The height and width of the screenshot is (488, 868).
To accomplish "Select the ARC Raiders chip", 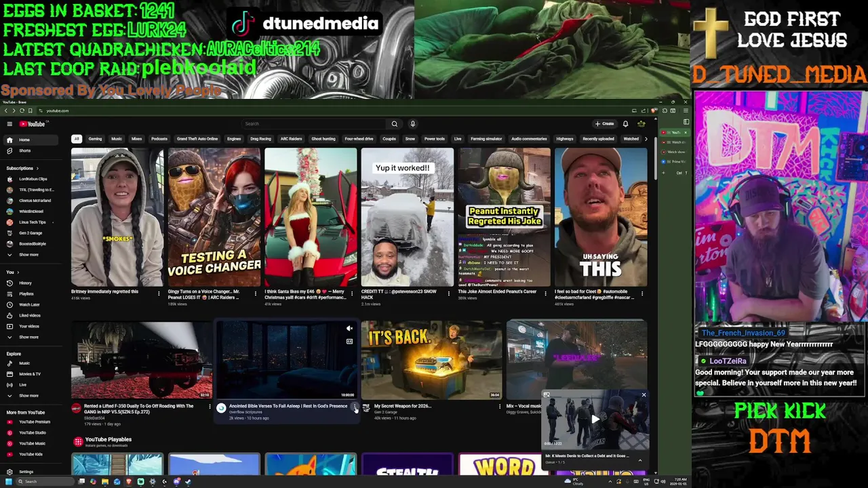I will point(291,139).
